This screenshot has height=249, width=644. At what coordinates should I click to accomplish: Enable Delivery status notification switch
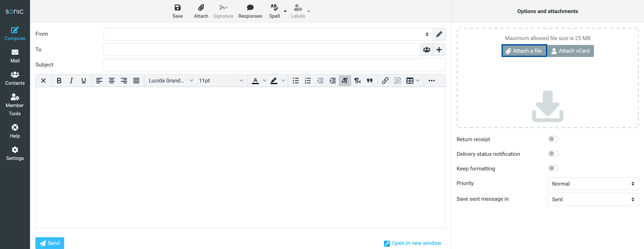pyautogui.click(x=553, y=154)
